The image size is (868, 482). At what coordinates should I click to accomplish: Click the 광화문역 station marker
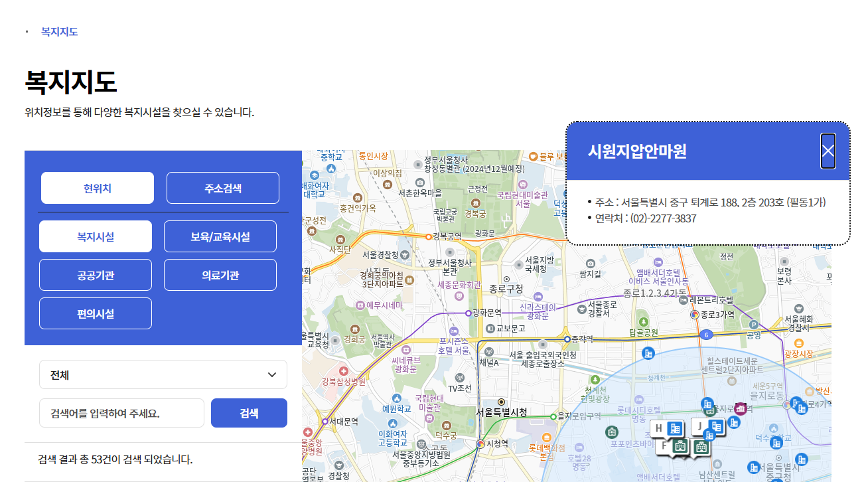469,312
